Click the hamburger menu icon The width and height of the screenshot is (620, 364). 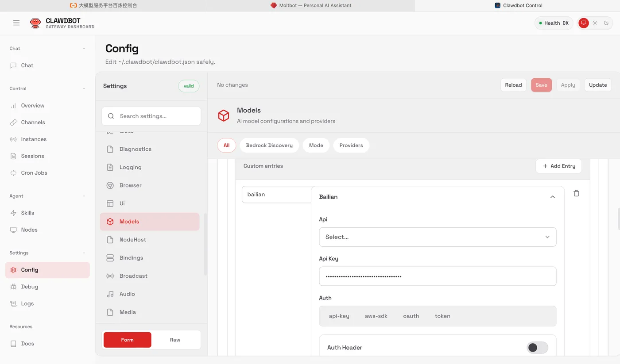(16, 23)
